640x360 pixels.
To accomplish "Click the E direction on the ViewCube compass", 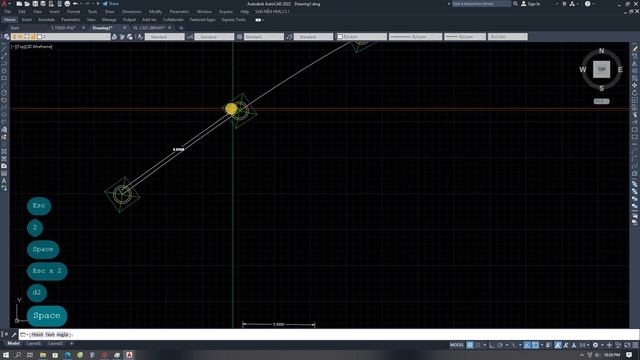I will 620,70.
